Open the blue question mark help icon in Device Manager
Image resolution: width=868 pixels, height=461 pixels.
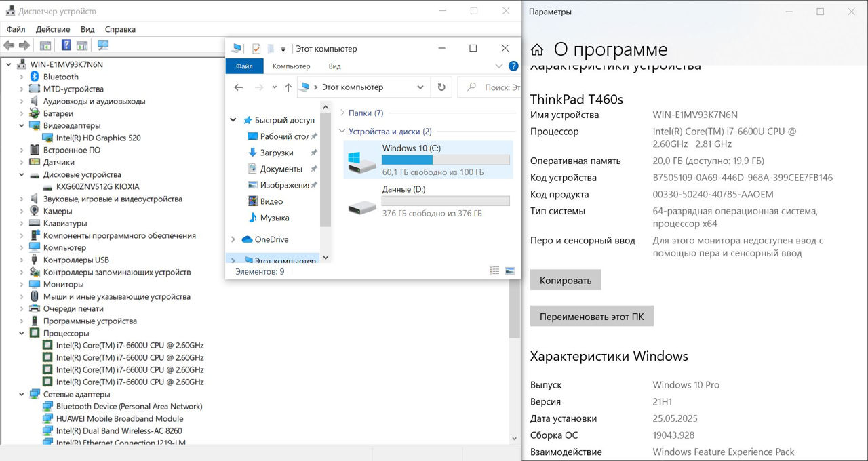[66, 45]
